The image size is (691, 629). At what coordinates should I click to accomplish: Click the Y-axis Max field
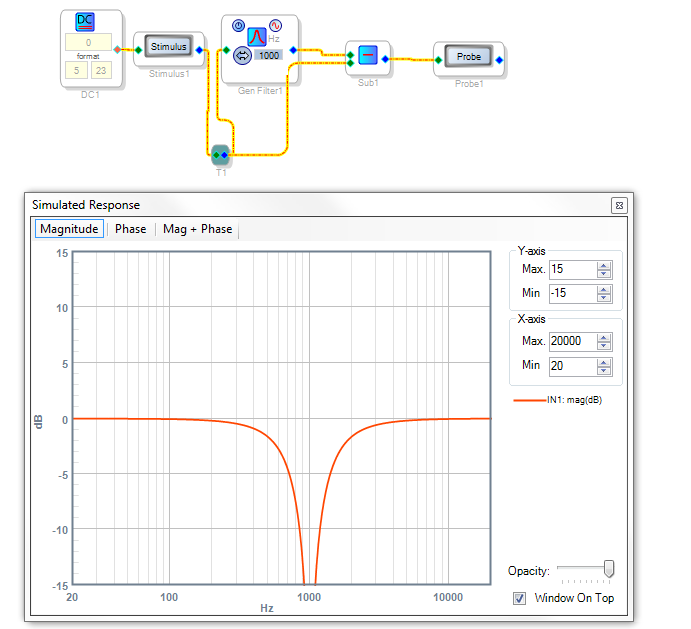tap(572, 269)
